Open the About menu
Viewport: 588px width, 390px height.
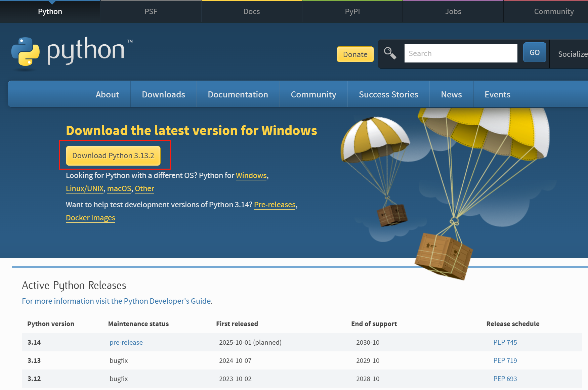coord(108,94)
